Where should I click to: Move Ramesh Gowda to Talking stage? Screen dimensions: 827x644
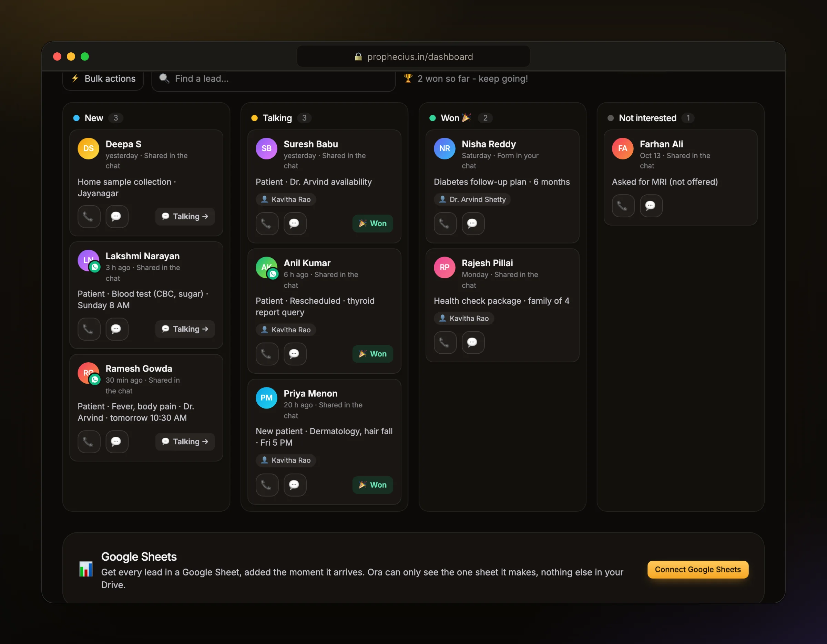tap(185, 442)
